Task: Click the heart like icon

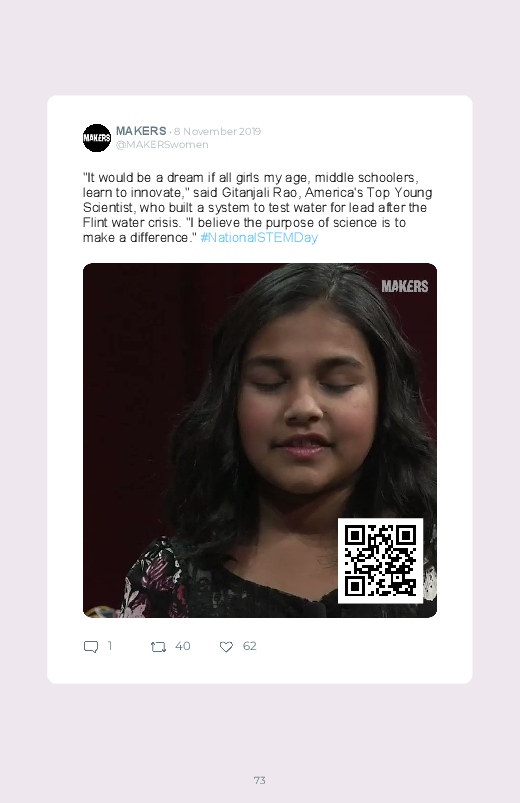Action: [x=226, y=647]
